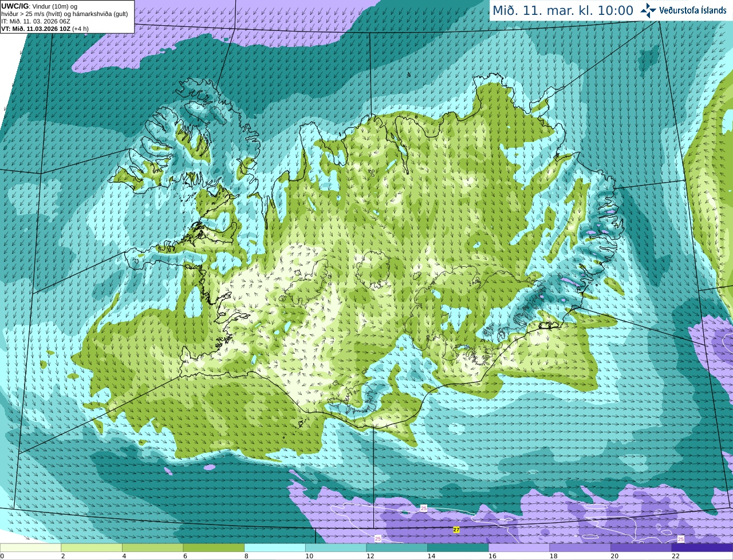Click scale label '16' on color bar
Viewport: 733px width, 560px height.
click(492, 556)
